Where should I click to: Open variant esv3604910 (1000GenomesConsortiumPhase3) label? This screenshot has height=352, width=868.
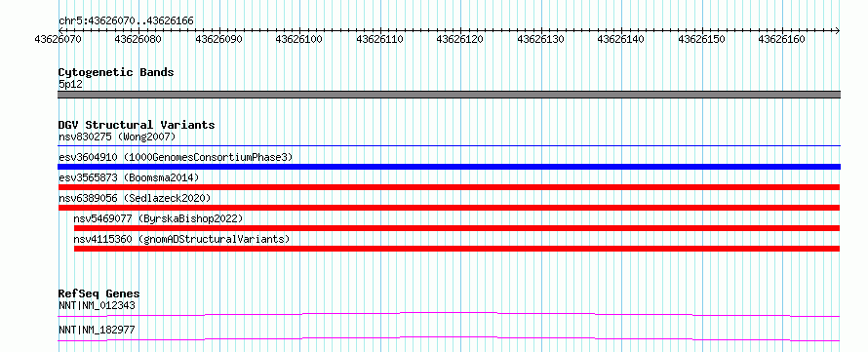176,157
